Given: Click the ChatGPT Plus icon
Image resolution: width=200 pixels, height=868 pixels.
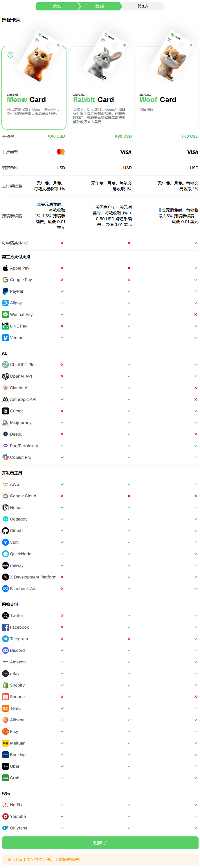Looking at the screenshot, I should pos(6,365).
